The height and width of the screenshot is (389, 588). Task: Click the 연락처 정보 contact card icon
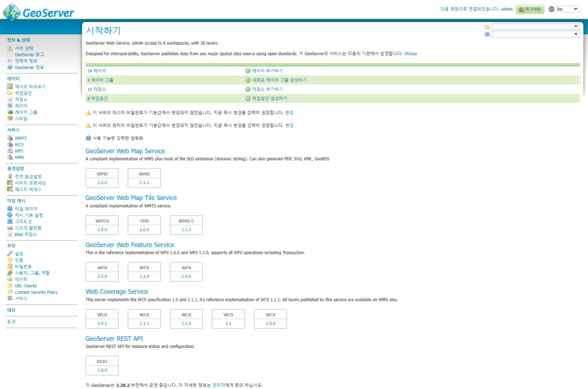[x=10, y=61]
